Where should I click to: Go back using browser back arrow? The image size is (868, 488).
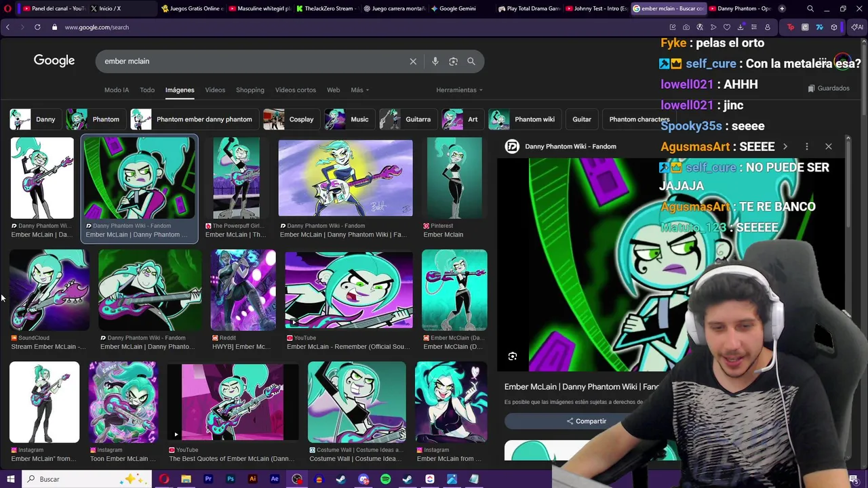point(7,27)
